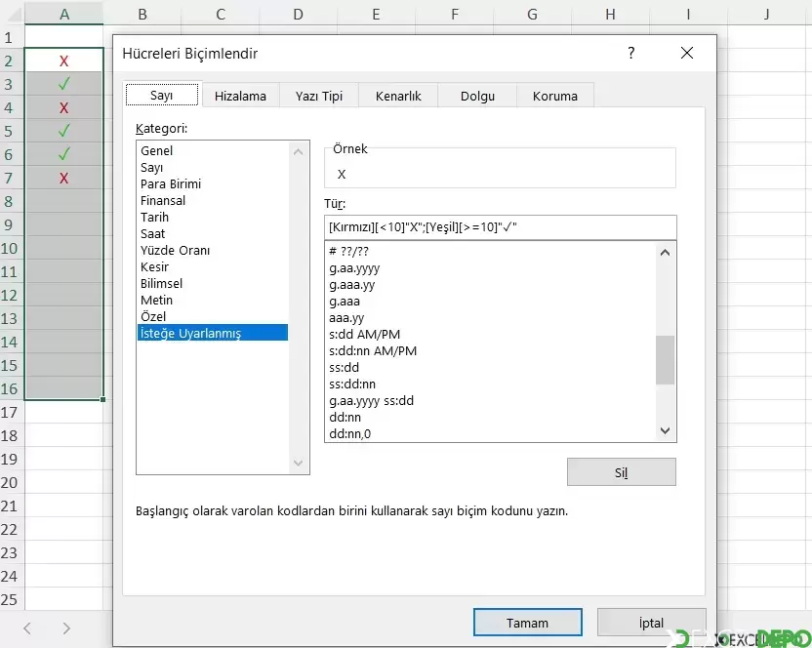Select row 20 header
Viewport: 812px width, 648px height.
[9, 482]
